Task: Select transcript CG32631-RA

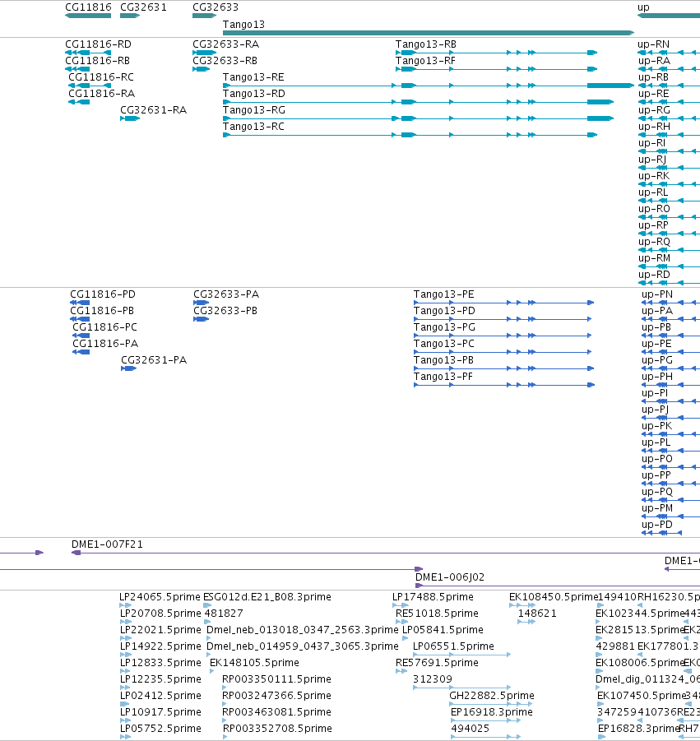Action: point(154,110)
